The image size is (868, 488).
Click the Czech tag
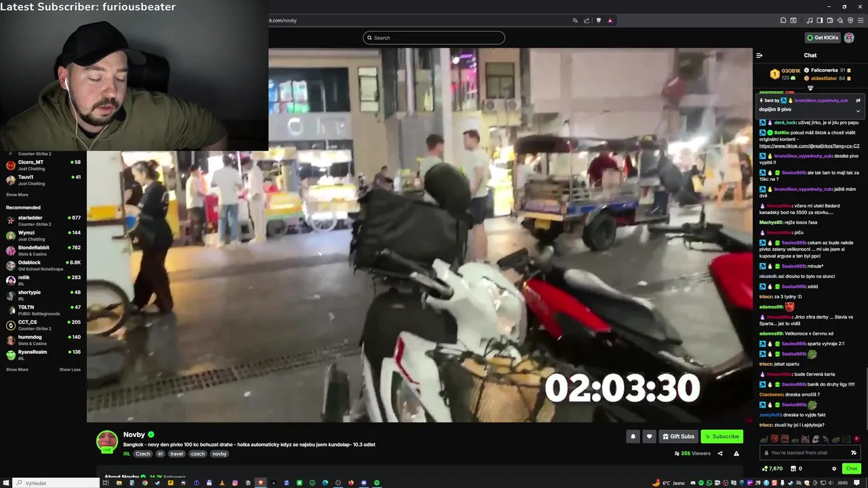pos(142,454)
